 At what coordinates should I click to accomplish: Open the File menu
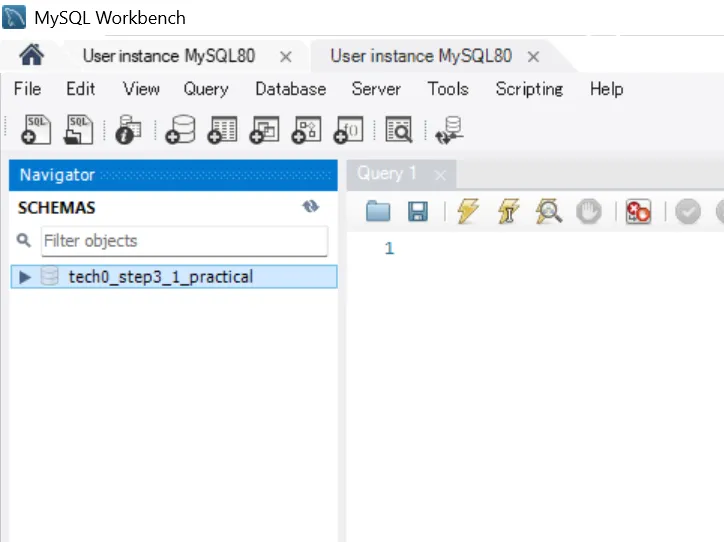click(x=27, y=89)
